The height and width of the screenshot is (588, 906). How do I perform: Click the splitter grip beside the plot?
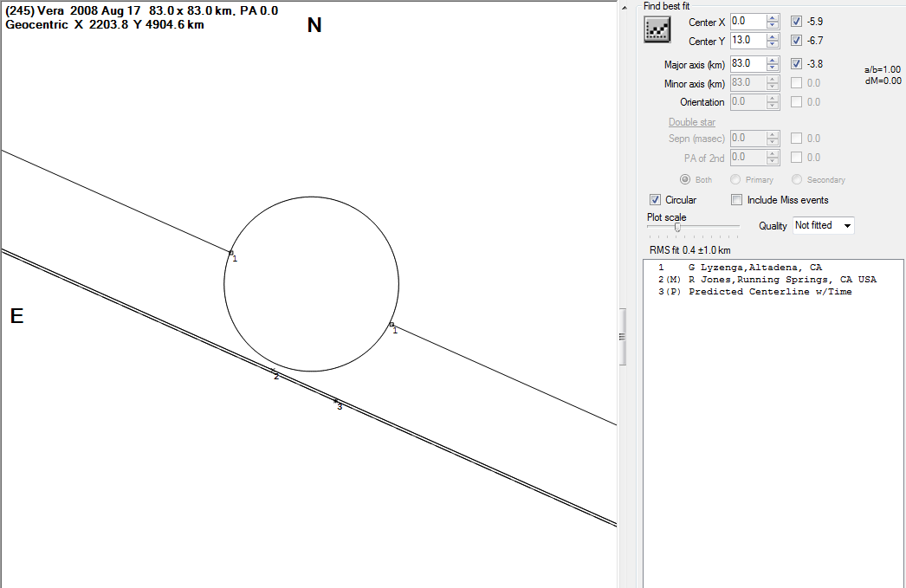621,337
